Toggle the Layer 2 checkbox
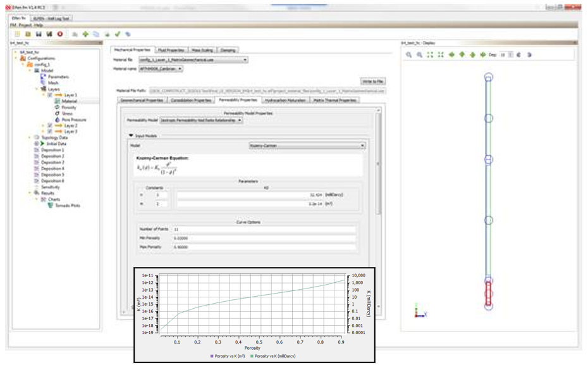The image size is (588, 367). pyautogui.click(x=50, y=126)
